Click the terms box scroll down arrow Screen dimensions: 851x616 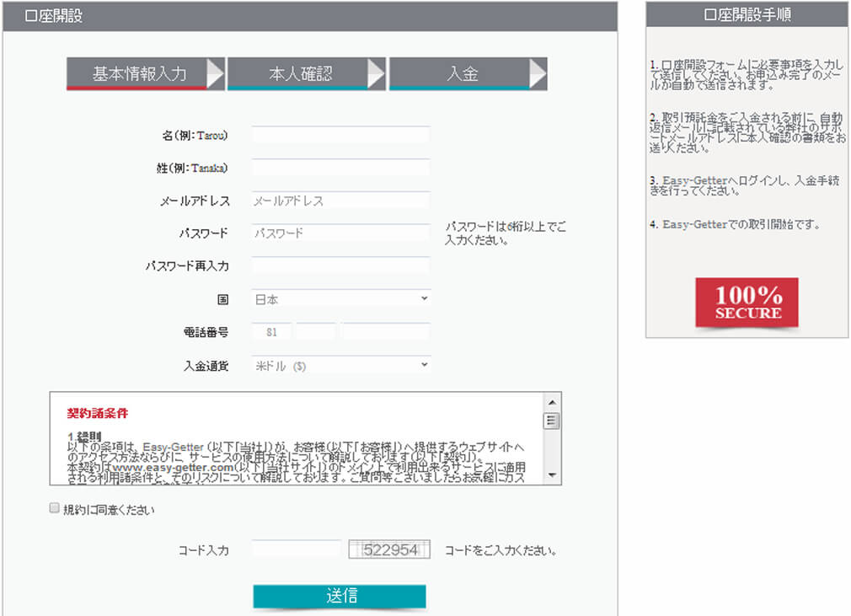tap(552, 475)
